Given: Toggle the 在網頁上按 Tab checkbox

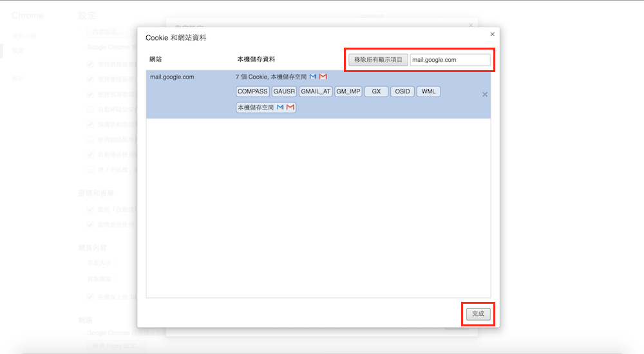Looking at the screenshot, I should pos(90,297).
